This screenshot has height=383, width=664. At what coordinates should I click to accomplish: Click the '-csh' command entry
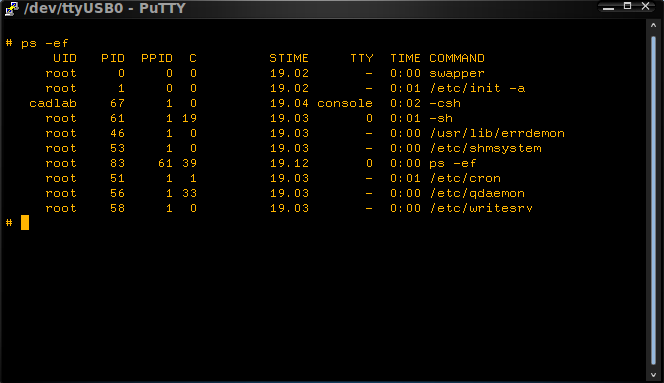pos(445,103)
